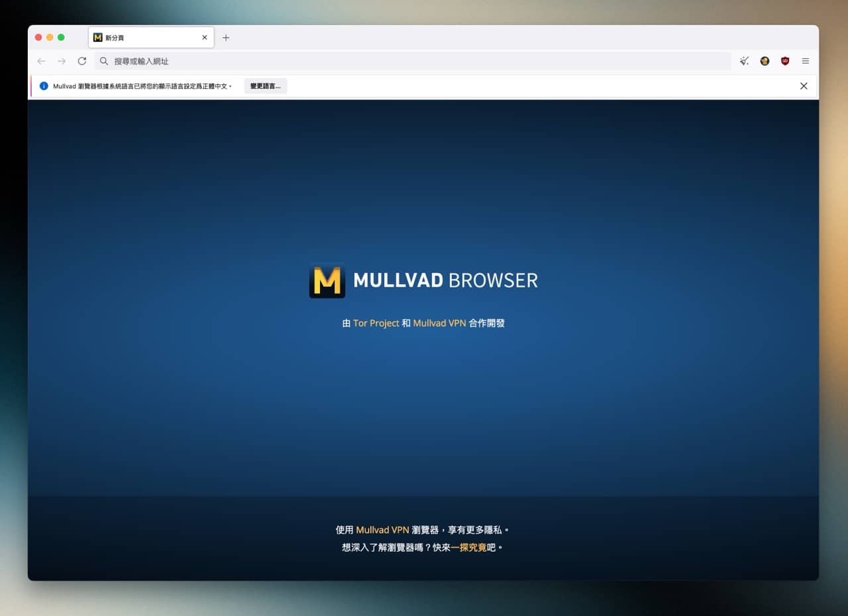Viewport: 848px width, 616px height.
Task: Click the blue info icon in notification bar
Action: click(44, 86)
